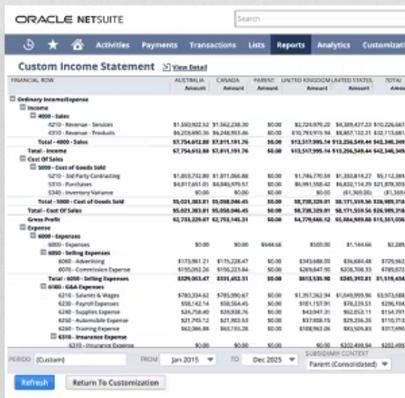Click Return To Customization button

point(116,382)
